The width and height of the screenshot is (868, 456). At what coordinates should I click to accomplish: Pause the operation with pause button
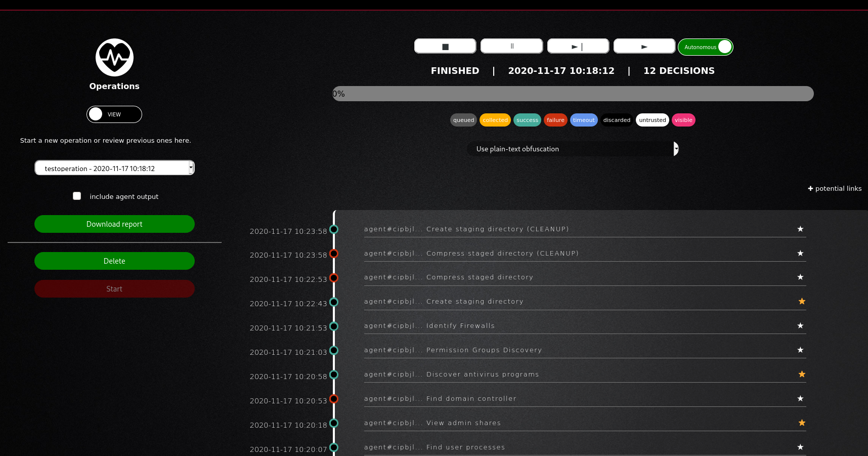click(x=511, y=47)
